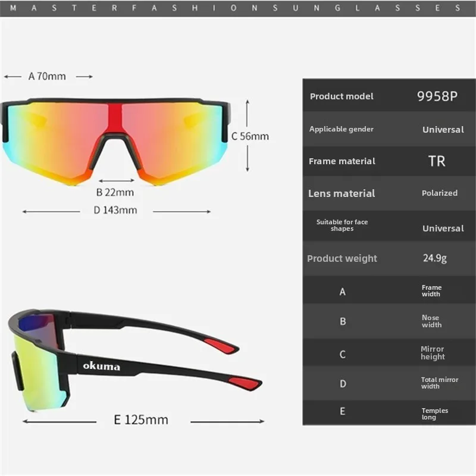The height and width of the screenshot is (476, 476).
Task: Select the 'A 70mm' dimension label
Action: coord(47,76)
